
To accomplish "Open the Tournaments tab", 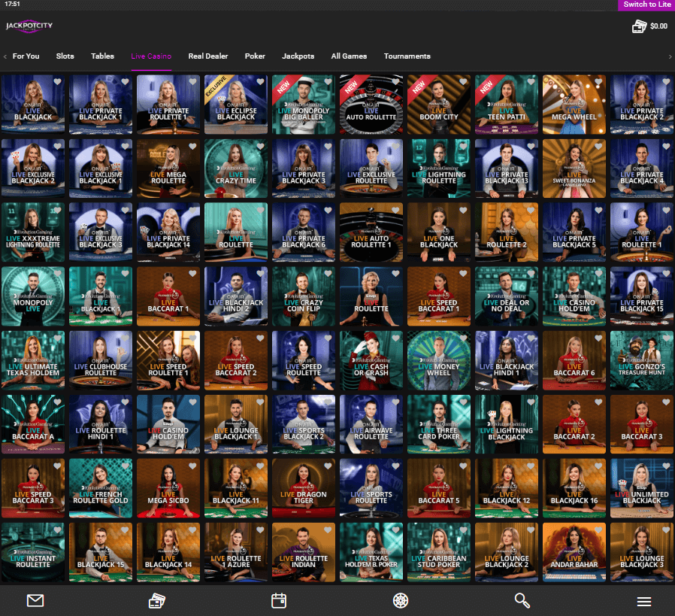I will click(407, 56).
